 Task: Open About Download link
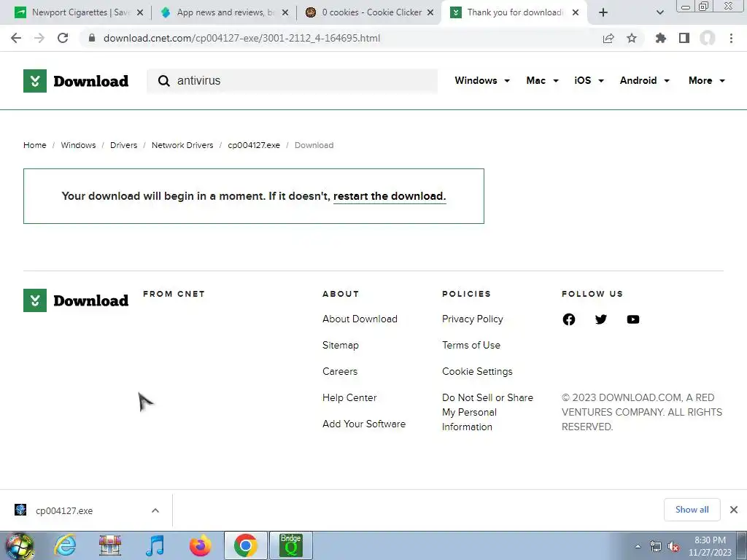pos(360,319)
